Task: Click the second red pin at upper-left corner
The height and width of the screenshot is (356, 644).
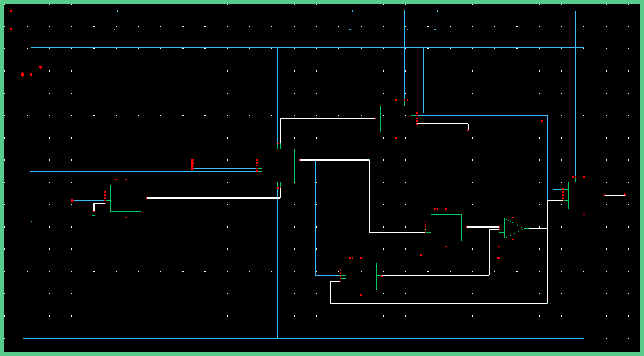Action: (11, 29)
